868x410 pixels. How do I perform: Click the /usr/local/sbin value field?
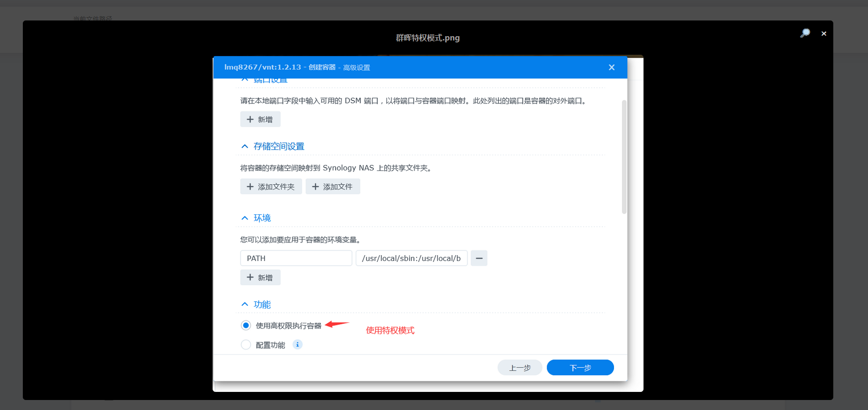(x=411, y=258)
